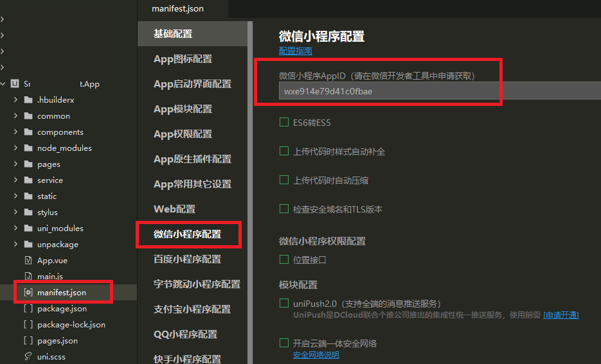Click the manifest.json file icon in tree

[x=28, y=292]
